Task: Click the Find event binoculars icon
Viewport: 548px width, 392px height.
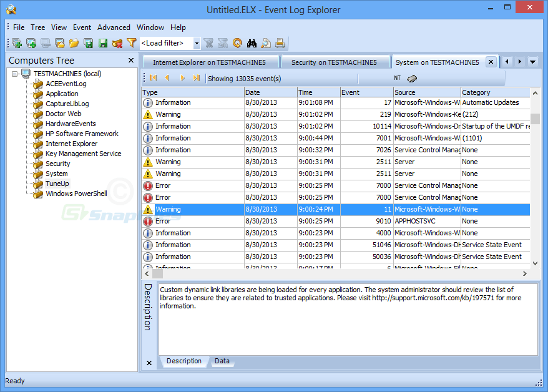Action: [250, 43]
